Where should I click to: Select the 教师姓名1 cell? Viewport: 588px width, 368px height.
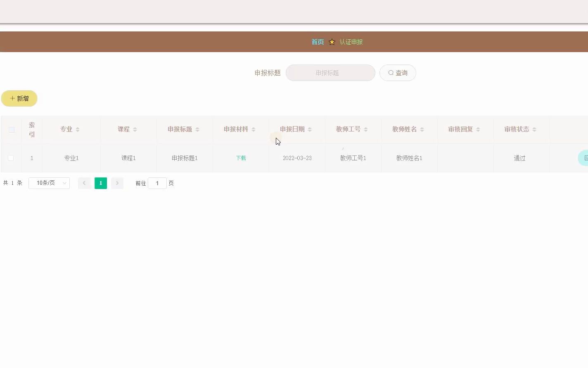pos(409,158)
